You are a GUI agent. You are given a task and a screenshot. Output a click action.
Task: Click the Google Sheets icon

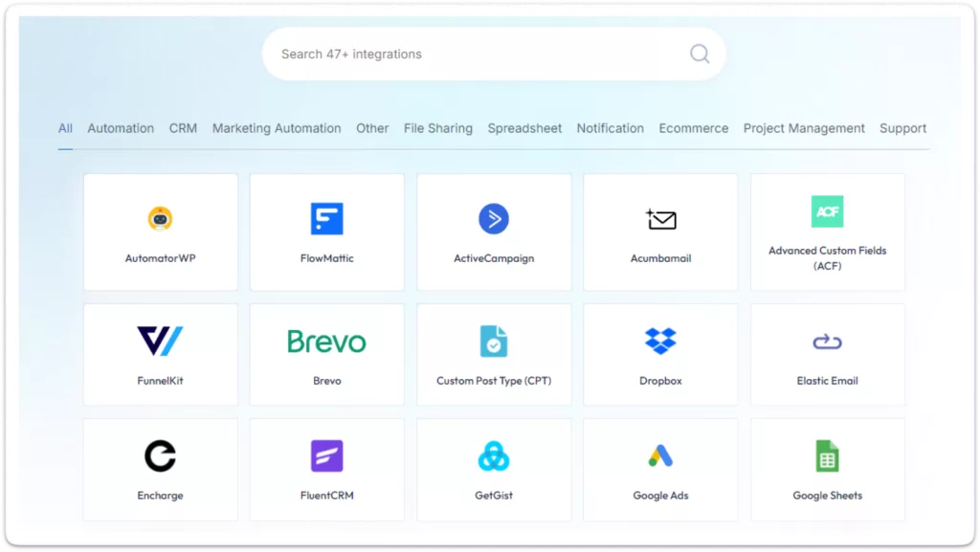[x=827, y=455]
